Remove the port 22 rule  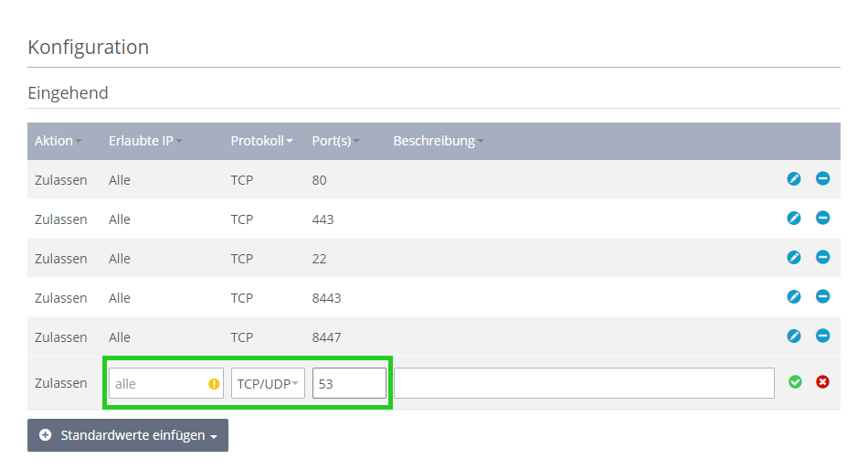coord(822,257)
